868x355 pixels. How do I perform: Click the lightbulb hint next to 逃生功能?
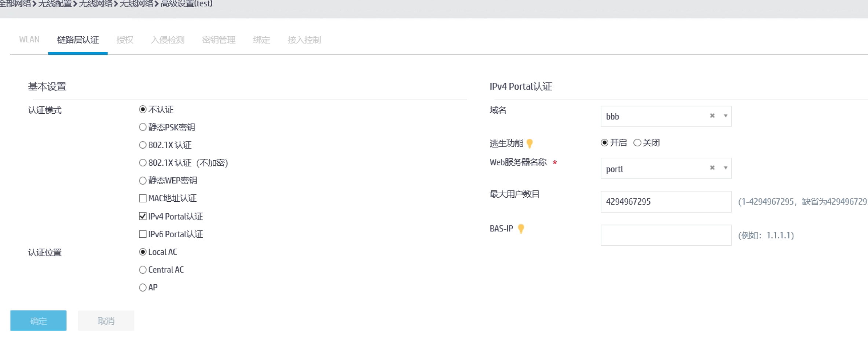point(530,143)
